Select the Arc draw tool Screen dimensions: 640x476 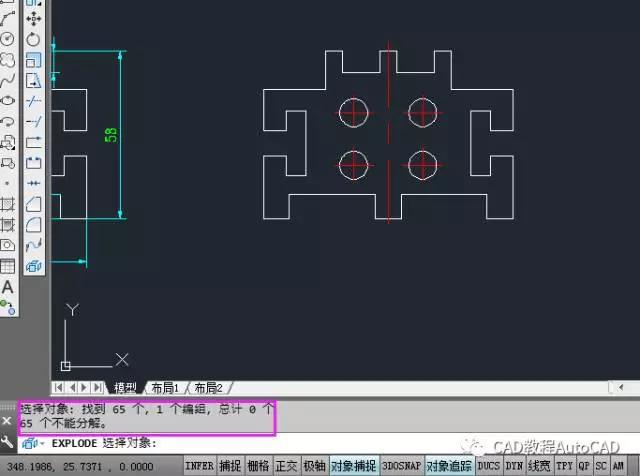[7, 19]
